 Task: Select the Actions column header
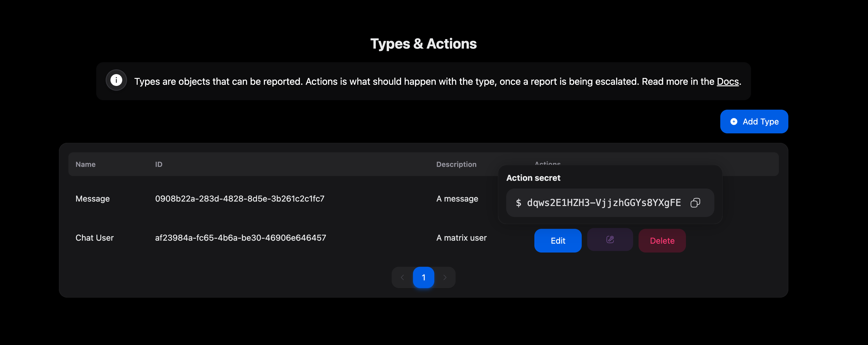pos(548,164)
